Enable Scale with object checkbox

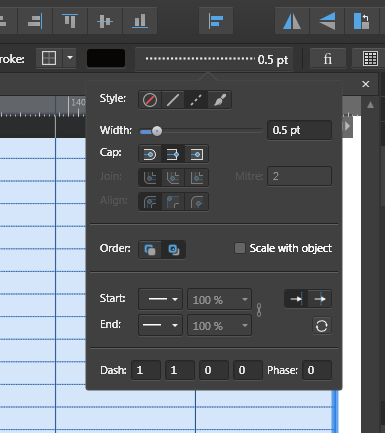point(240,248)
